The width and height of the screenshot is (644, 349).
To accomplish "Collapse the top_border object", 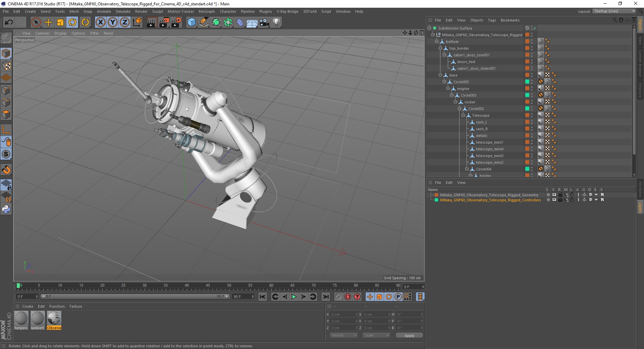I will point(440,48).
